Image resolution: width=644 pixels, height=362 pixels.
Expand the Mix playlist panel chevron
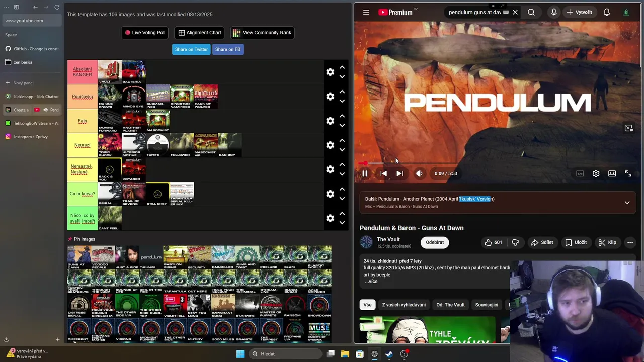[x=627, y=202]
